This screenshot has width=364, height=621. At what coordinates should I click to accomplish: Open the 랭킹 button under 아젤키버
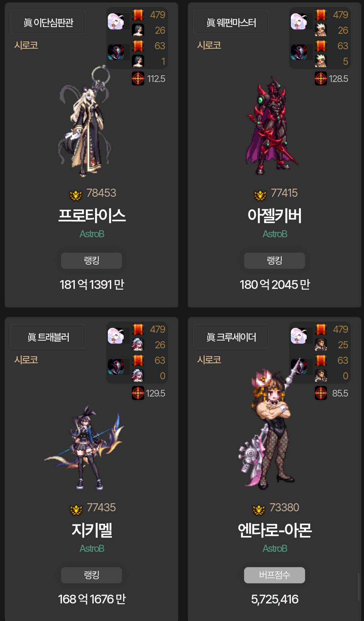tap(274, 261)
